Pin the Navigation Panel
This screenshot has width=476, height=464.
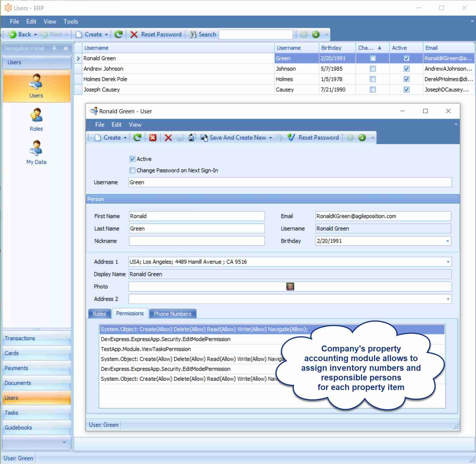(x=54, y=48)
